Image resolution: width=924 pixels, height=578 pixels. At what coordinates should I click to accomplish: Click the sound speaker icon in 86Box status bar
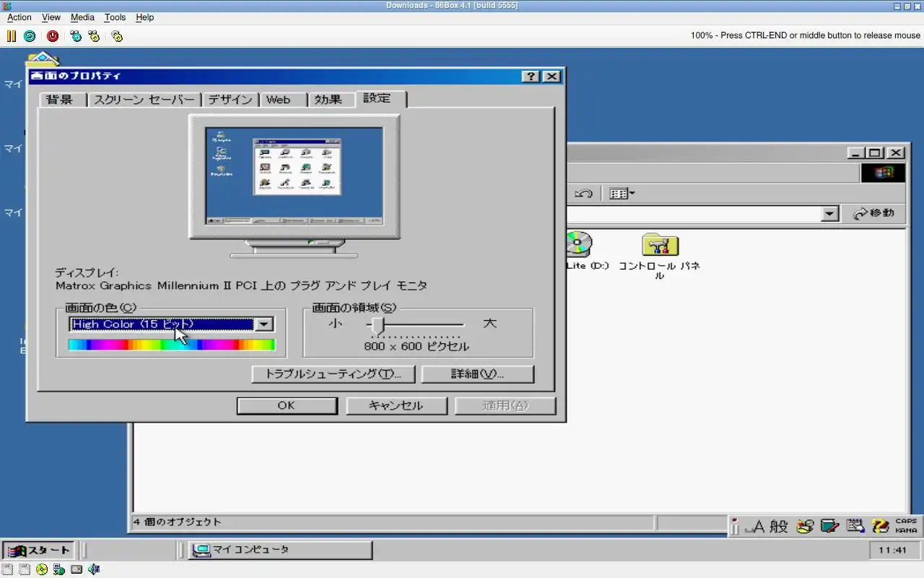tap(94, 569)
